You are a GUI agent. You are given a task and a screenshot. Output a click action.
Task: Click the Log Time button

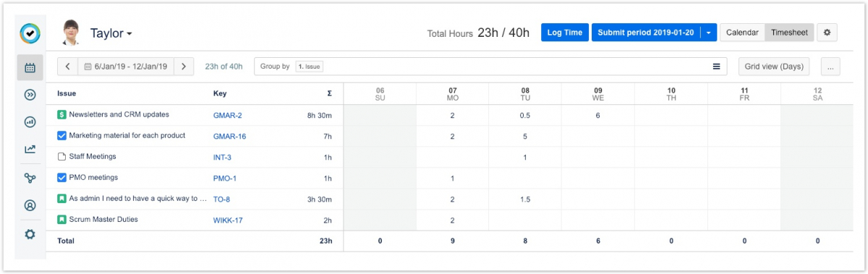[x=564, y=33]
